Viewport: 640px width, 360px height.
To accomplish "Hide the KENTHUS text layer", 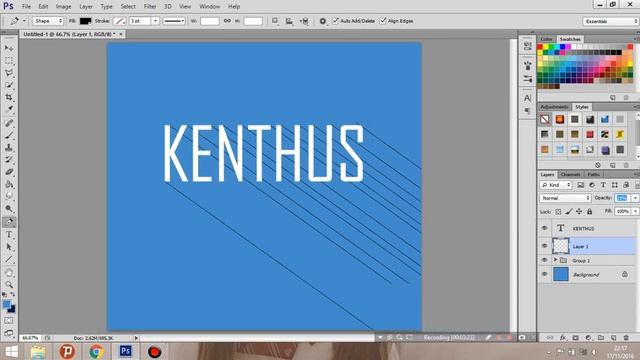I will [544, 228].
